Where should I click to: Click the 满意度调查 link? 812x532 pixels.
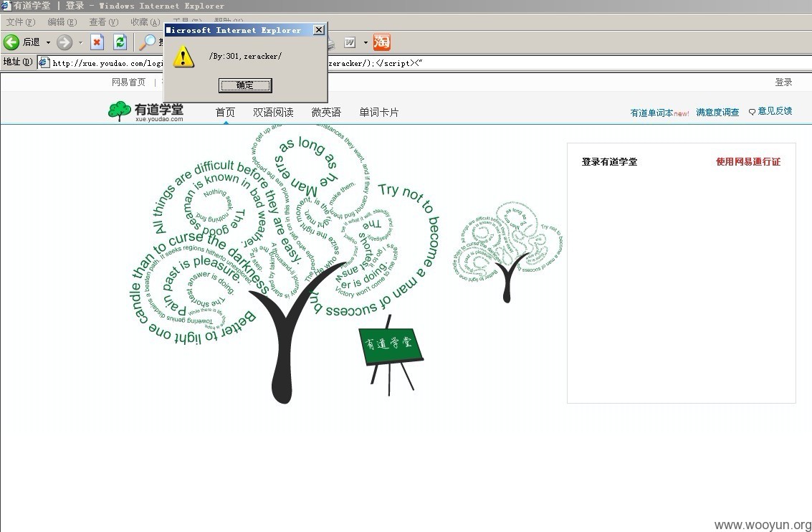pyautogui.click(x=717, y=112)
